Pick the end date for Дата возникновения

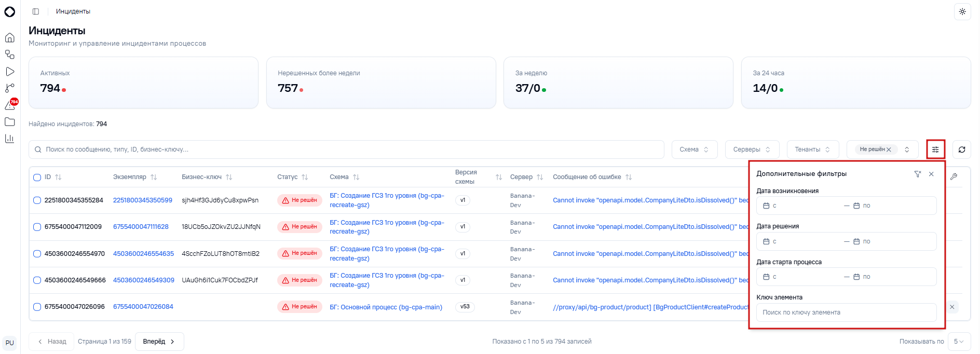(x=893, y=206)
